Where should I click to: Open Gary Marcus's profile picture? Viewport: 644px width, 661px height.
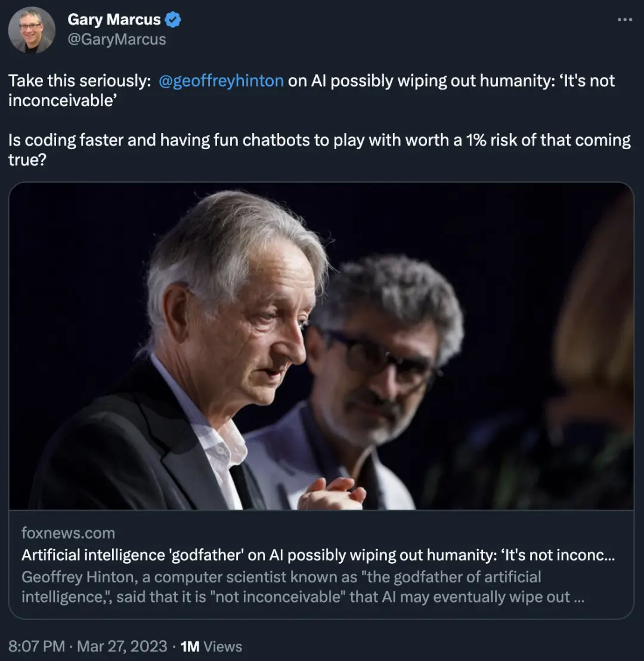point(32,30)
